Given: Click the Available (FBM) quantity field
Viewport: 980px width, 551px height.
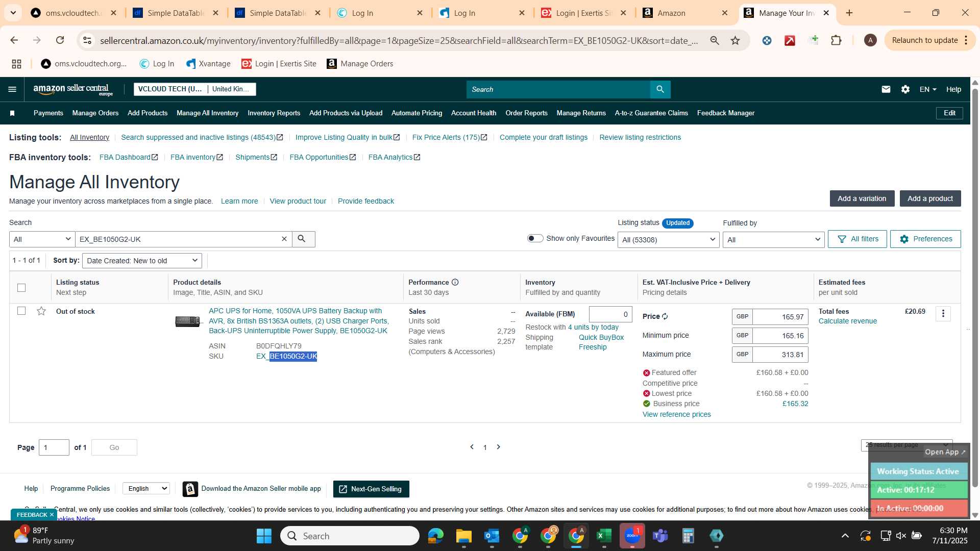Looking at the screenshot, I should click(x=610, y=314).
